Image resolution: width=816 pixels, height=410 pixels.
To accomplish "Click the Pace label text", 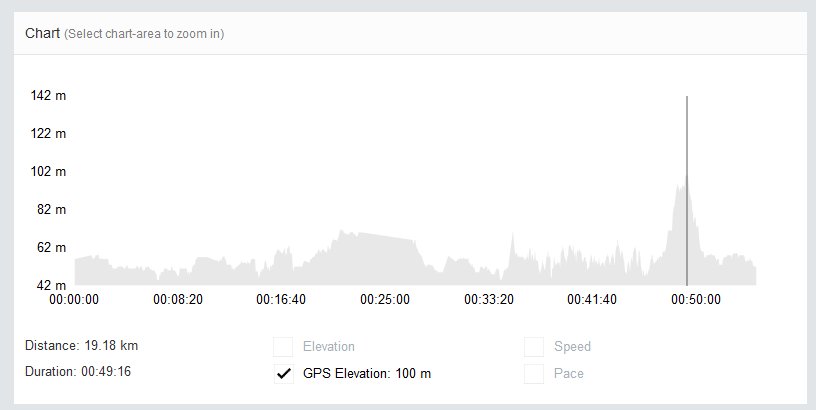I will click(569, 374).
